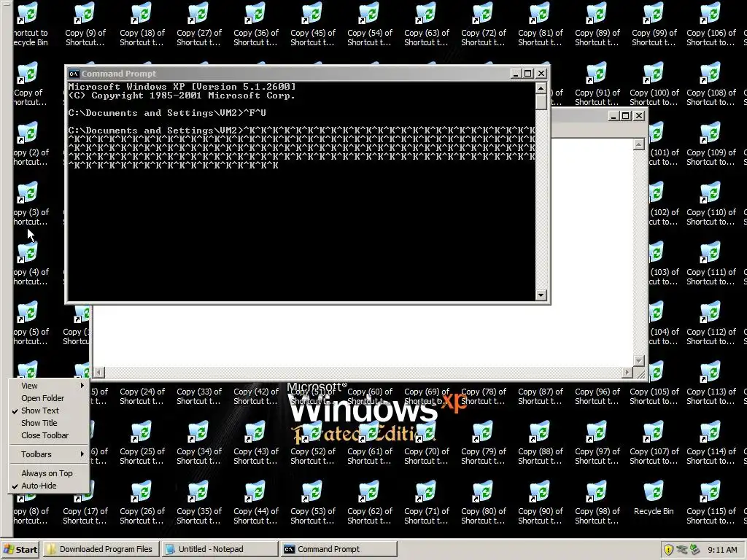Select the Recycle Bin desktop icon
This screenshot has height=560, width=747.
[x=654, y=498]
